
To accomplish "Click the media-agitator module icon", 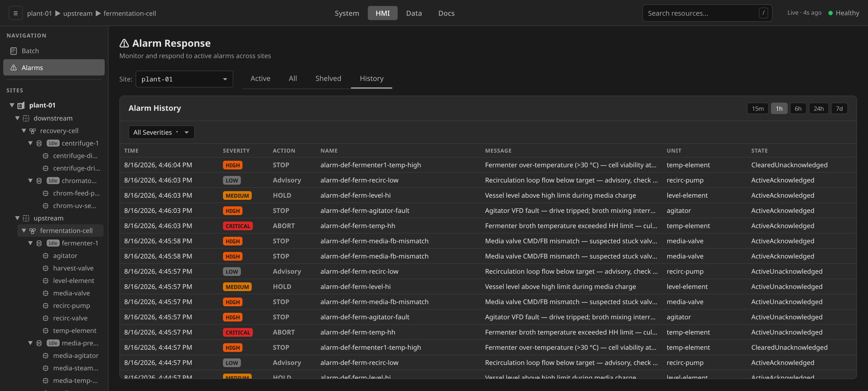I will 46,356.
